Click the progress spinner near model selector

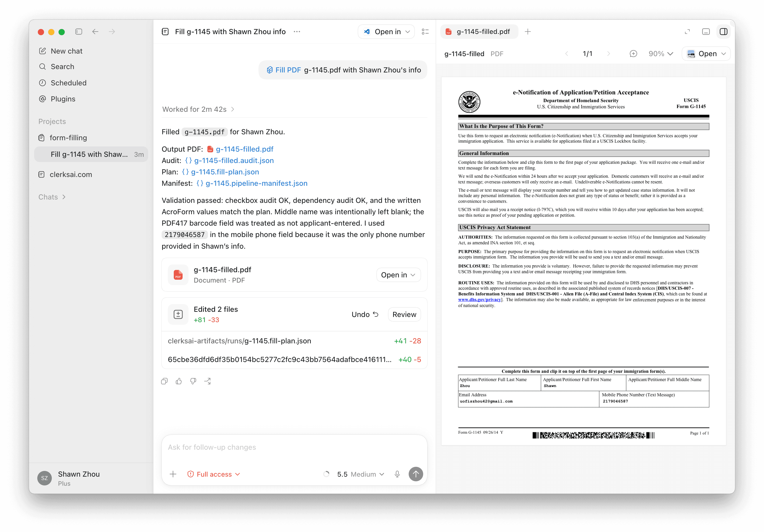click(x=326, y=474)
